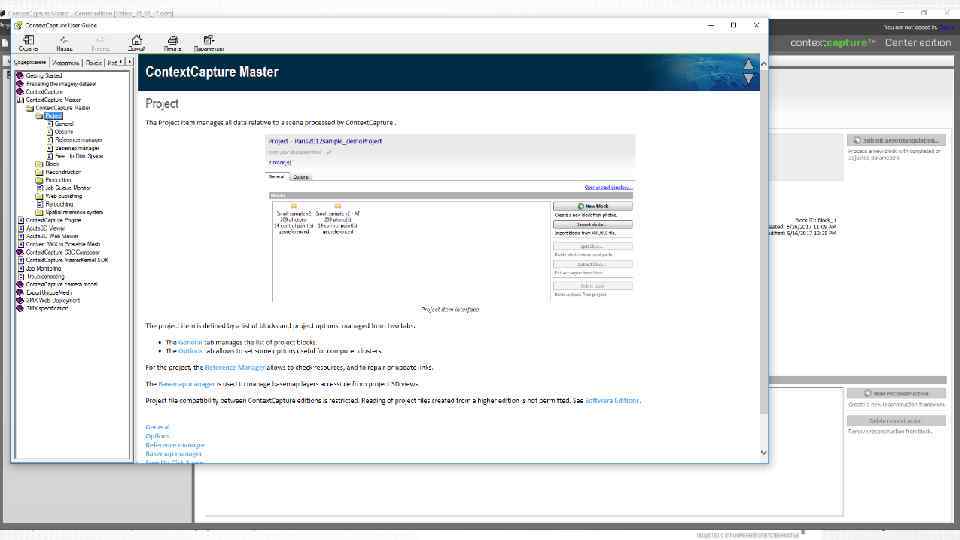This screenshot has height=540, width=960.
Task: Click the 3MX specification book icon
Action: (20, 308)
